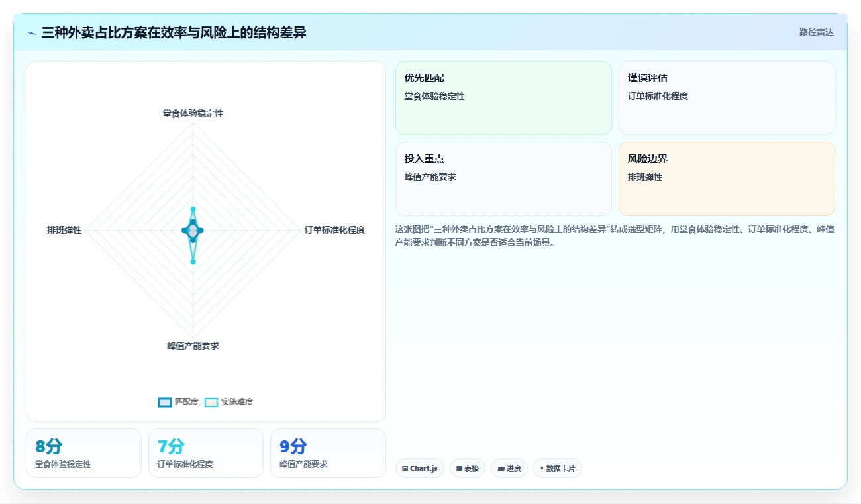Open the 风险边界 card
This screenshot has height=504, width=861.
click(x=727, y=179)
